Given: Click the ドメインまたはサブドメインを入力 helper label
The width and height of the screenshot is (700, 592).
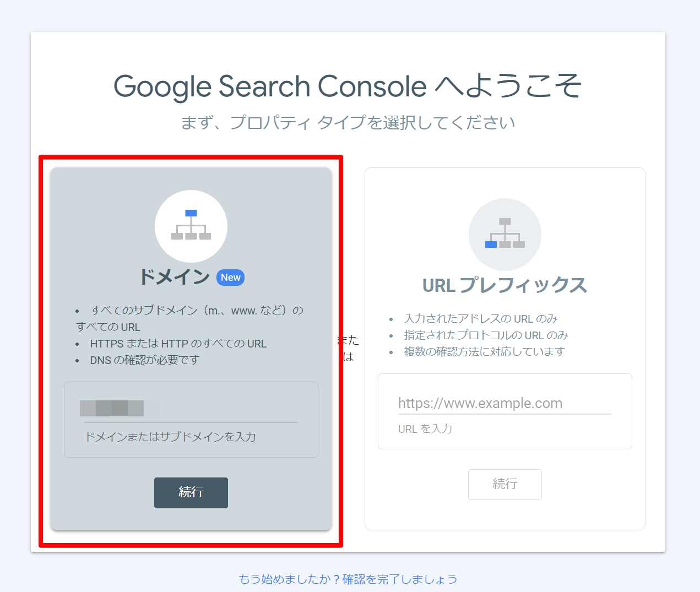Looking at the screenshot, I should click(x=170, y=437).
